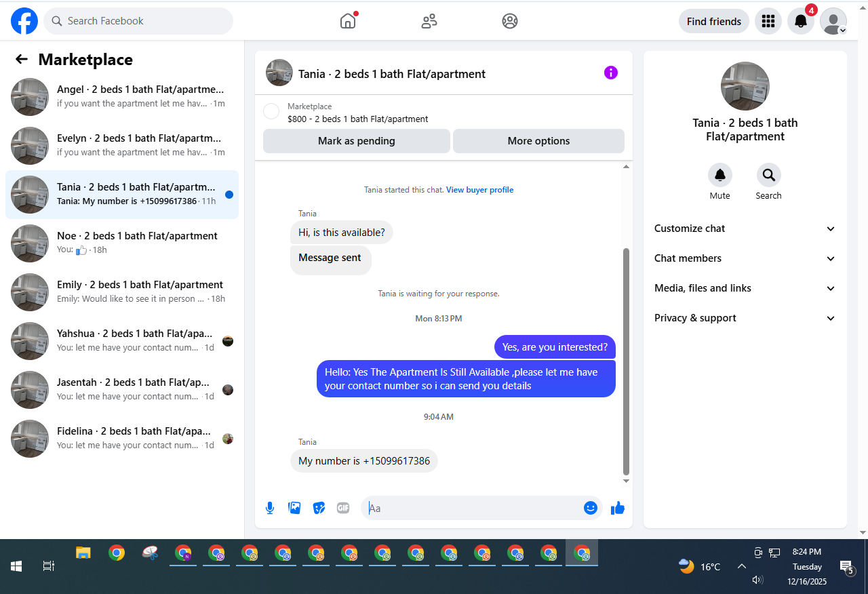Image resolution: width=868 pixels, height=594 pixels.
Task: Open Evelyn's apartment conversation
Action: pyautogui.click(x=122, y=146)
